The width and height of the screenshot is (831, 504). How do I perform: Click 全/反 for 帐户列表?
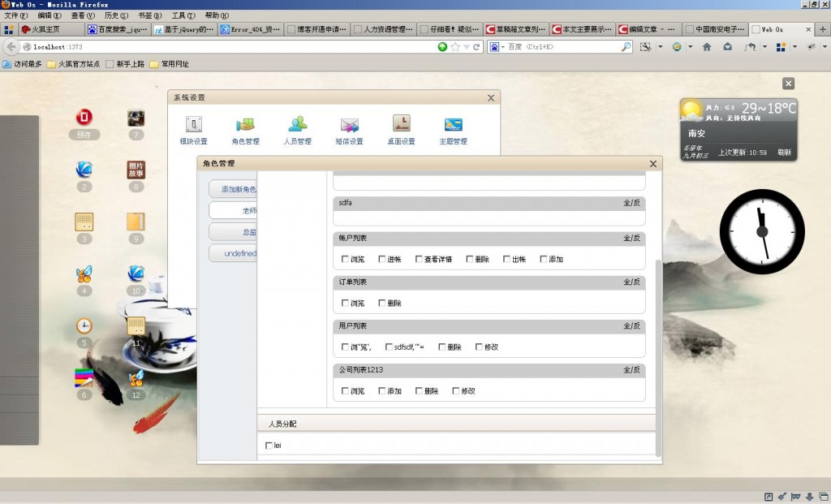[x=631, y=238]
